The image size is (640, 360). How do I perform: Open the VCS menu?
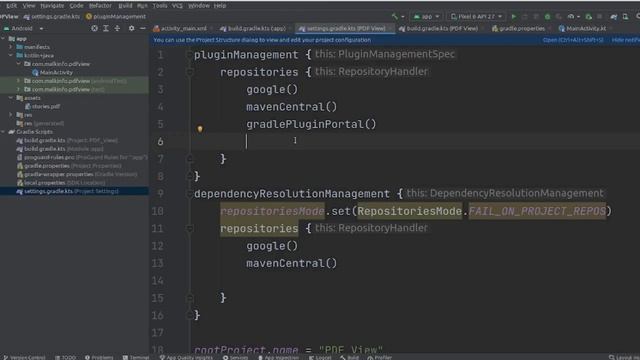click(177, 6)
